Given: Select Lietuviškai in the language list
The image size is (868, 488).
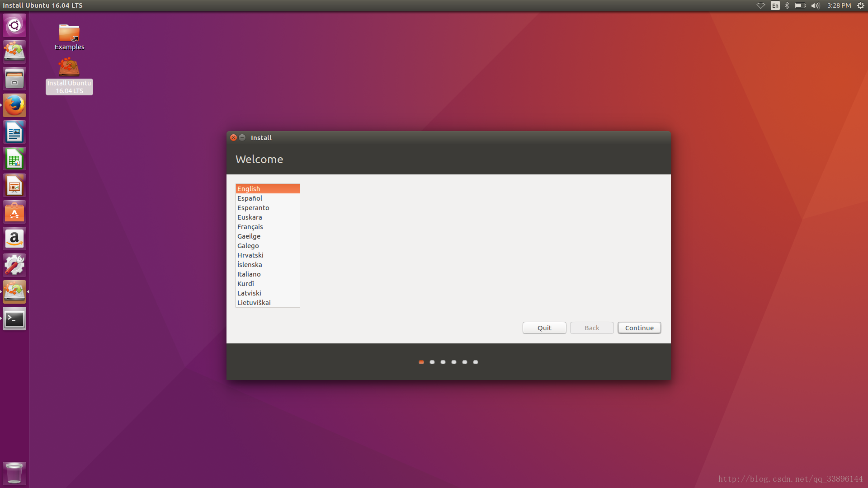Looking at the screenshot, I should (268, 303).
